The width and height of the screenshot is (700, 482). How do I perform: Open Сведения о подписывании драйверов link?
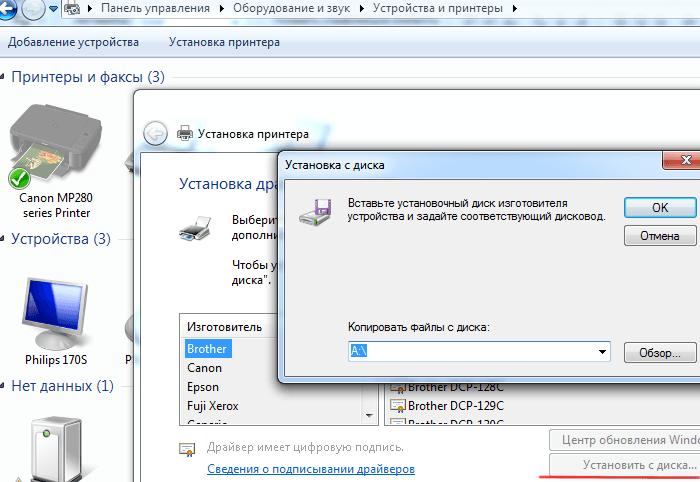(311, 469)
